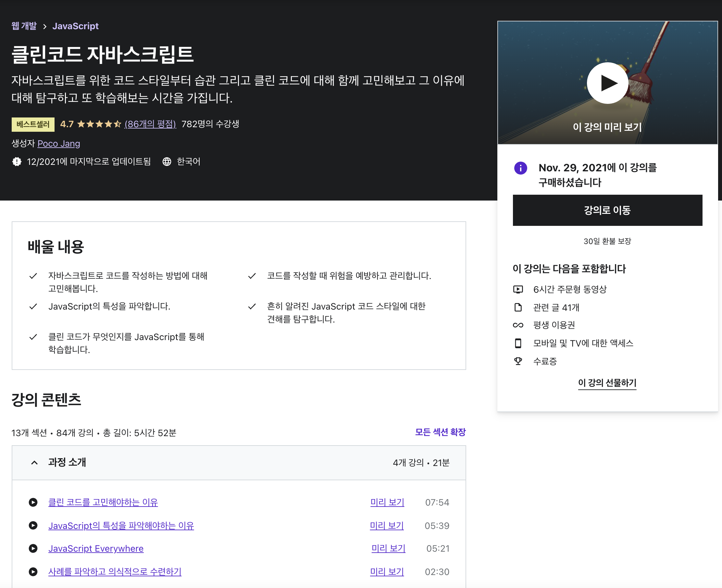Preview the 클린 코드를 고민해야하는 이유 lecture
Image resolution: width=722 pixels, height=588 pixels.
tap(387, 502)
